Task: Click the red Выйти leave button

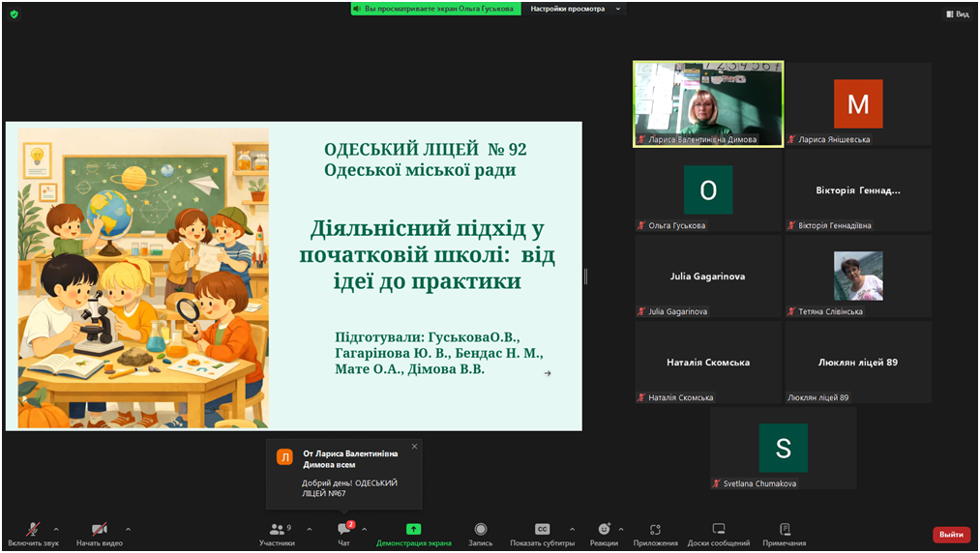Action: tap(951, 535)
